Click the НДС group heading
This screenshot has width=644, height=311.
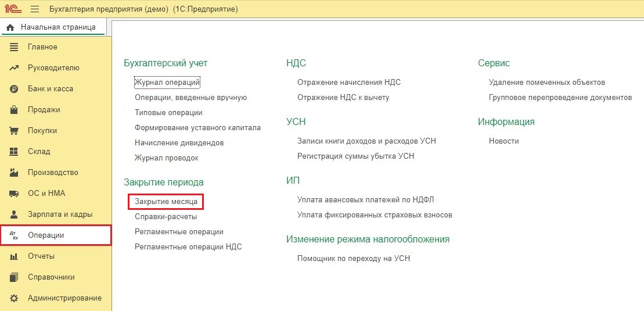pyautogui.click(x=296, y=63)
